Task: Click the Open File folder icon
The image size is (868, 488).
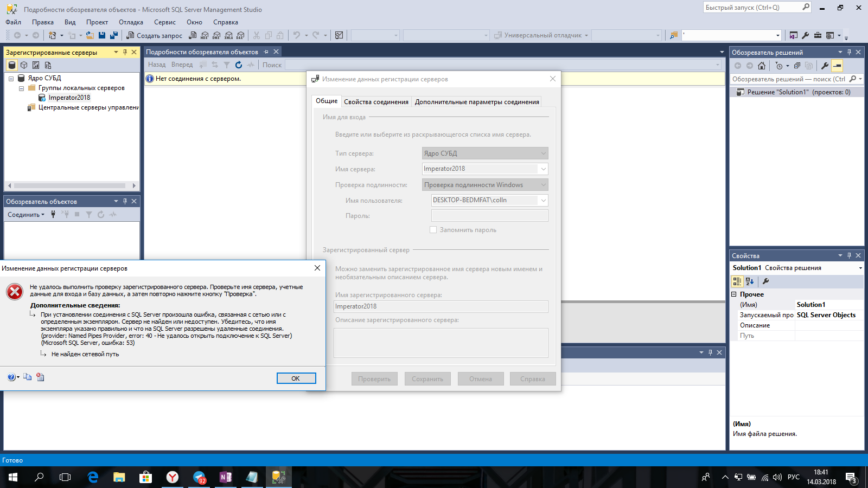Action: [90, 35]
